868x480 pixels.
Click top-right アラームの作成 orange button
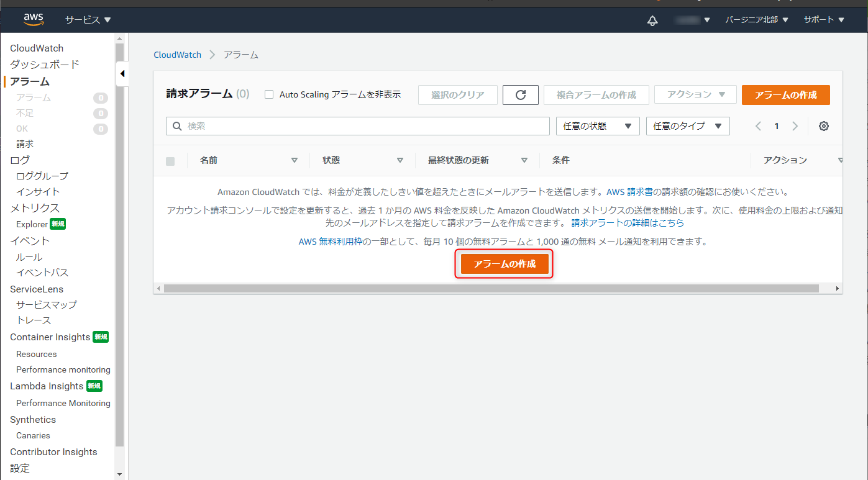click(x=786, y=95)
